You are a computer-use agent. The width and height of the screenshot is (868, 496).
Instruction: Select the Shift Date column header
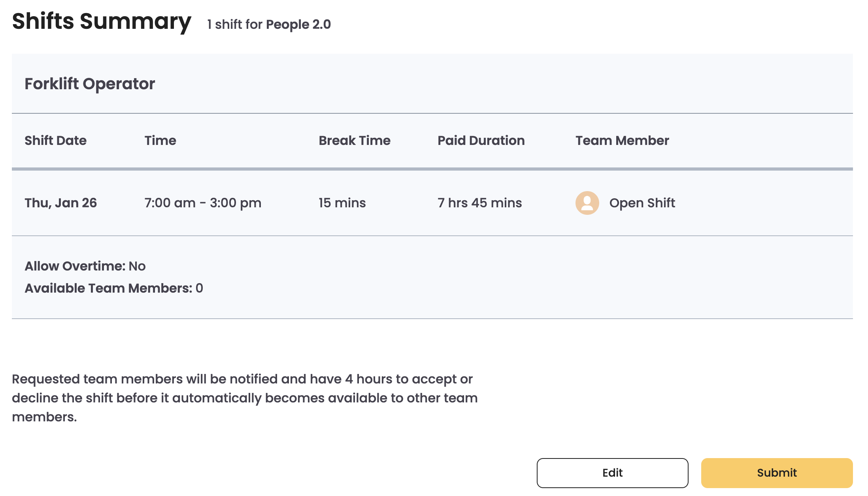pyautogui.click(x=55, y=141)
